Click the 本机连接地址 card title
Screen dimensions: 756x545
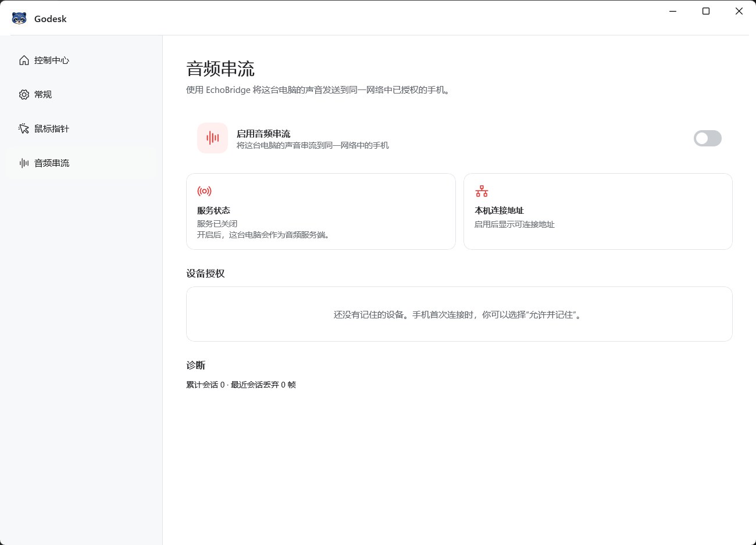[499, 210]
